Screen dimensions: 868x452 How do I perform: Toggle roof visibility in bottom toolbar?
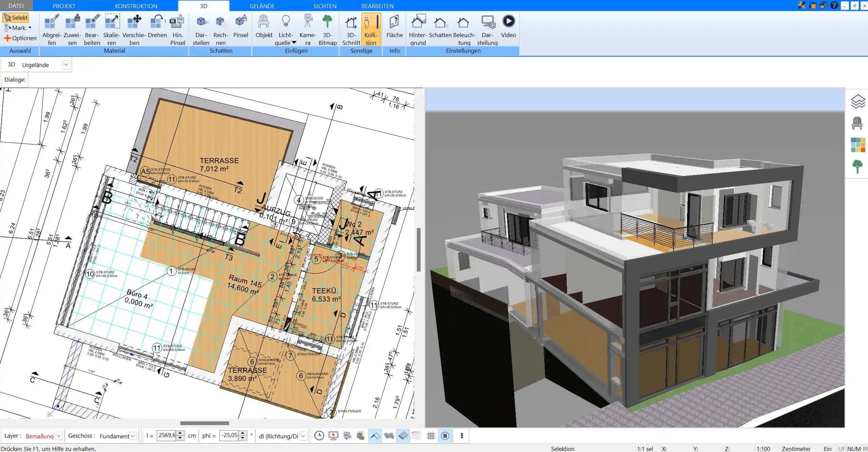375,436
